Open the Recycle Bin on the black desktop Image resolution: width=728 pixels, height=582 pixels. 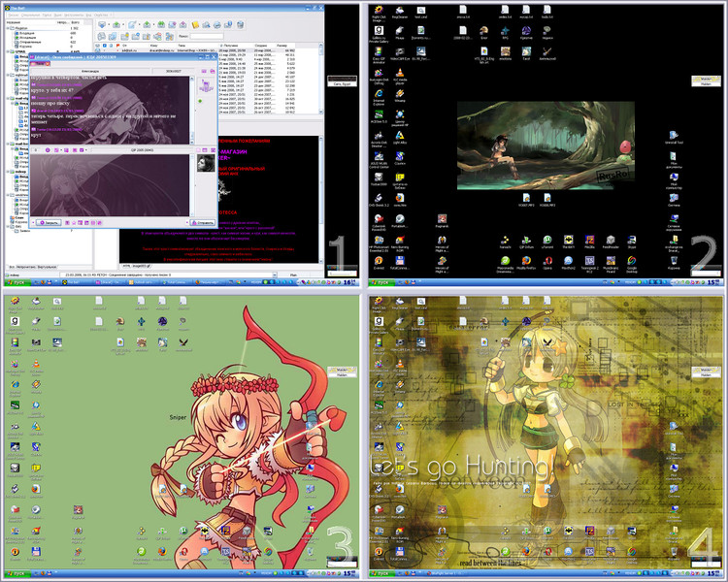click(675, 262)
